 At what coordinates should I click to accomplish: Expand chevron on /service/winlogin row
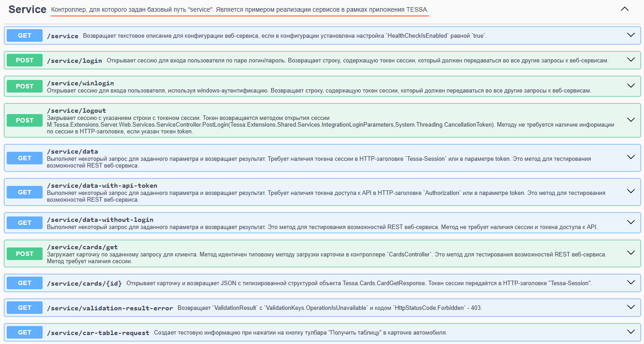pyautogui.click(x=631, y=86)
